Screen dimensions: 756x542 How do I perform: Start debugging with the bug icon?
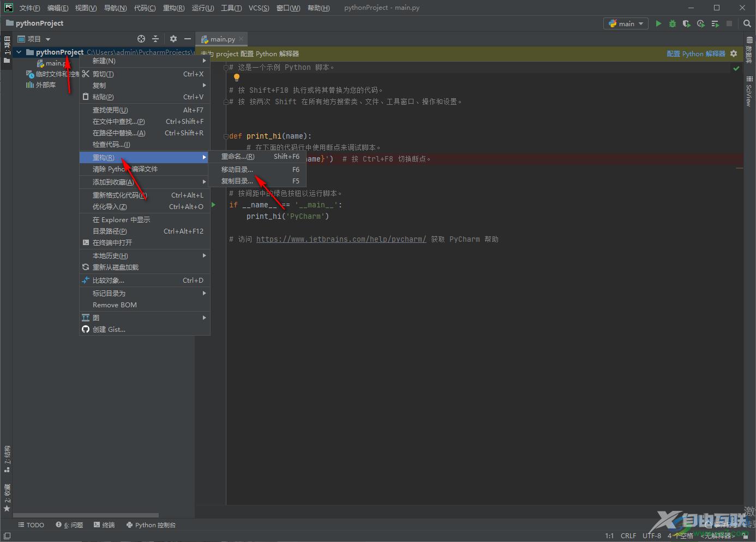tap(673, 23)
